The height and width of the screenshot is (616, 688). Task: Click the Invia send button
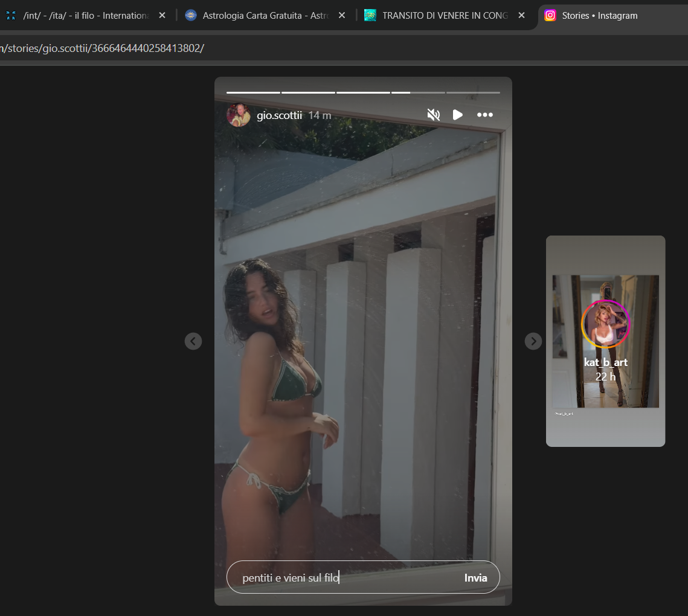(475, 578)
